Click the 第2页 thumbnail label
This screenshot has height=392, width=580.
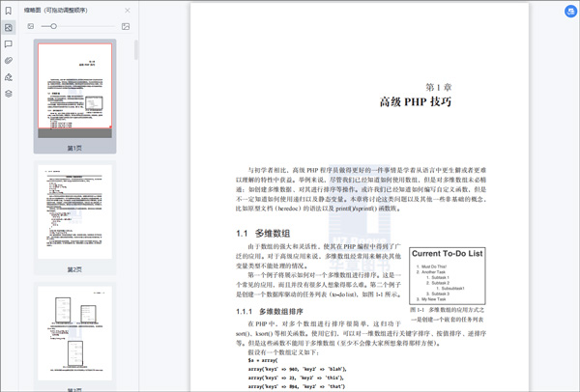[x=74, y=269]
